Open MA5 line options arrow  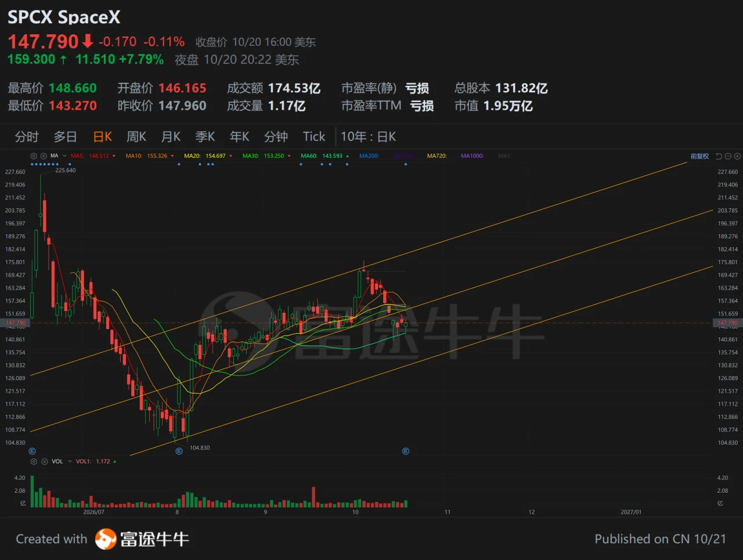pos(114,156)
